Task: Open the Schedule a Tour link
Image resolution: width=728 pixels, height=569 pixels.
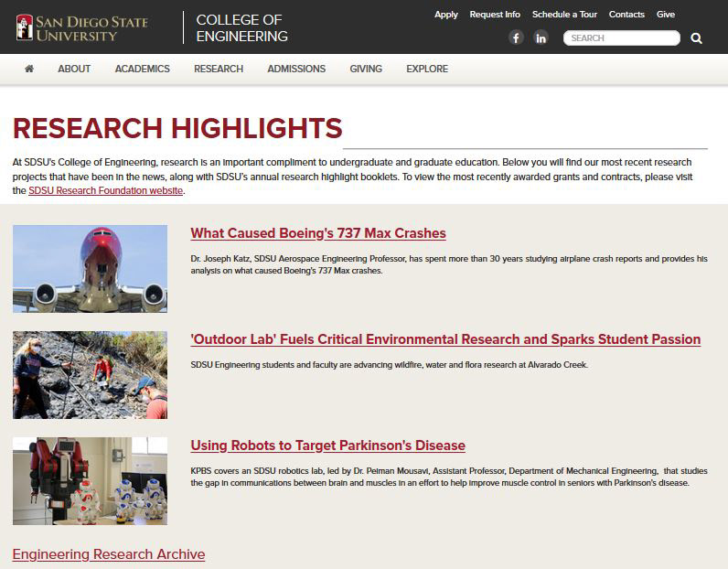Action: coord(564,15)
